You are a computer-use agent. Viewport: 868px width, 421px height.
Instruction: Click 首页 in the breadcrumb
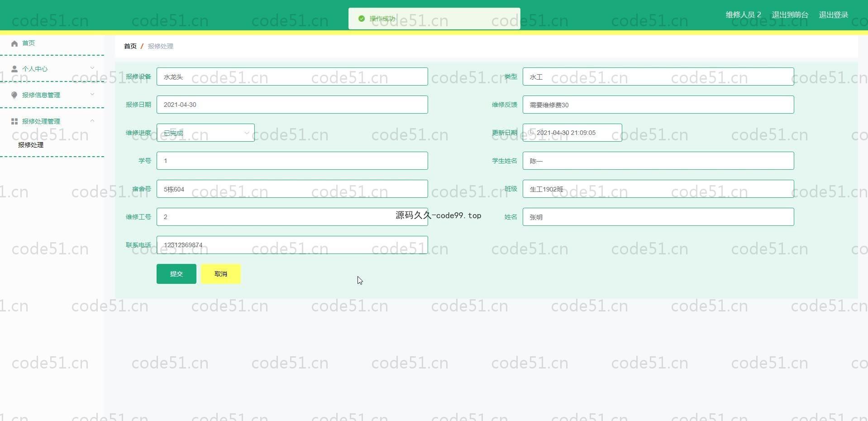point(130,46)
